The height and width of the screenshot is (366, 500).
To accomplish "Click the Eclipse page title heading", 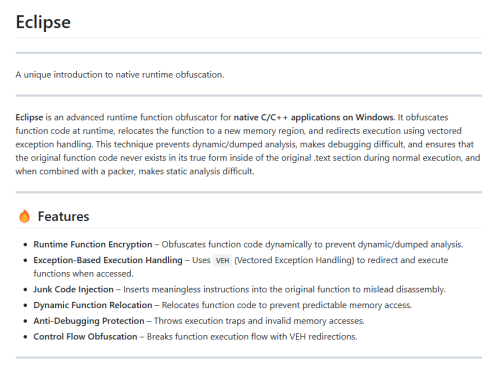I will tap(43, 22).
